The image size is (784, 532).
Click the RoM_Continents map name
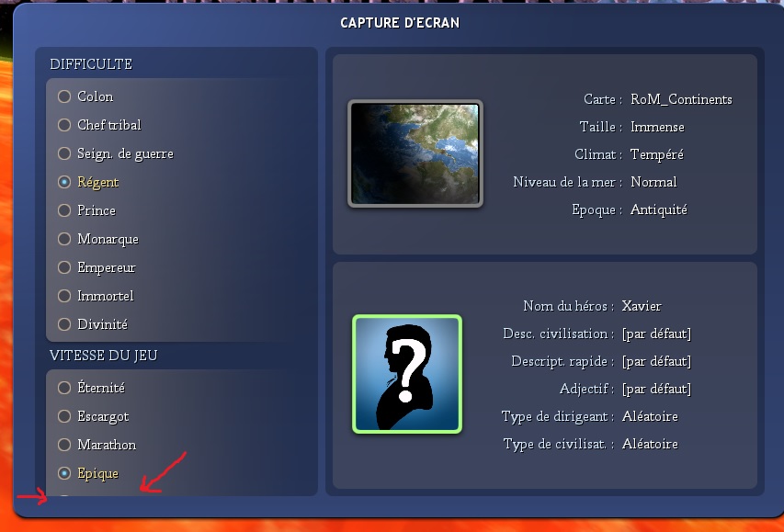coord(681,99)
